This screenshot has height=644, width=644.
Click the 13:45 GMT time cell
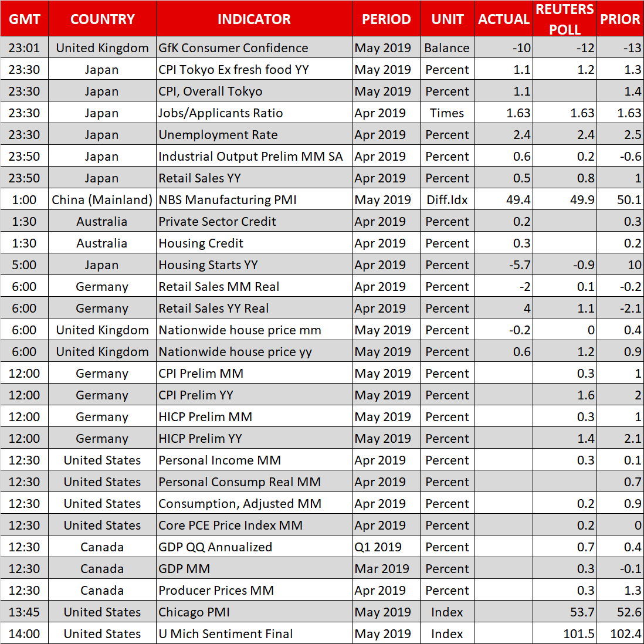pyautogui.click(x=24, y=612)
